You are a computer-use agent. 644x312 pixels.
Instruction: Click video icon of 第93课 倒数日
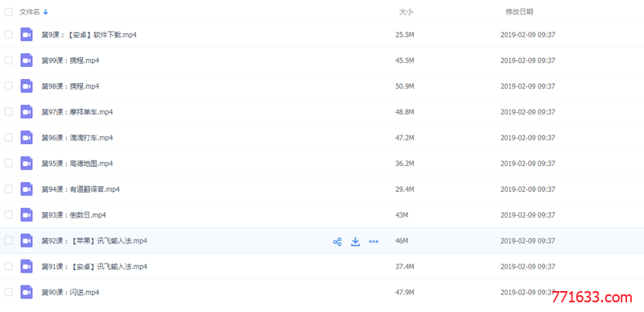[27, 215]
